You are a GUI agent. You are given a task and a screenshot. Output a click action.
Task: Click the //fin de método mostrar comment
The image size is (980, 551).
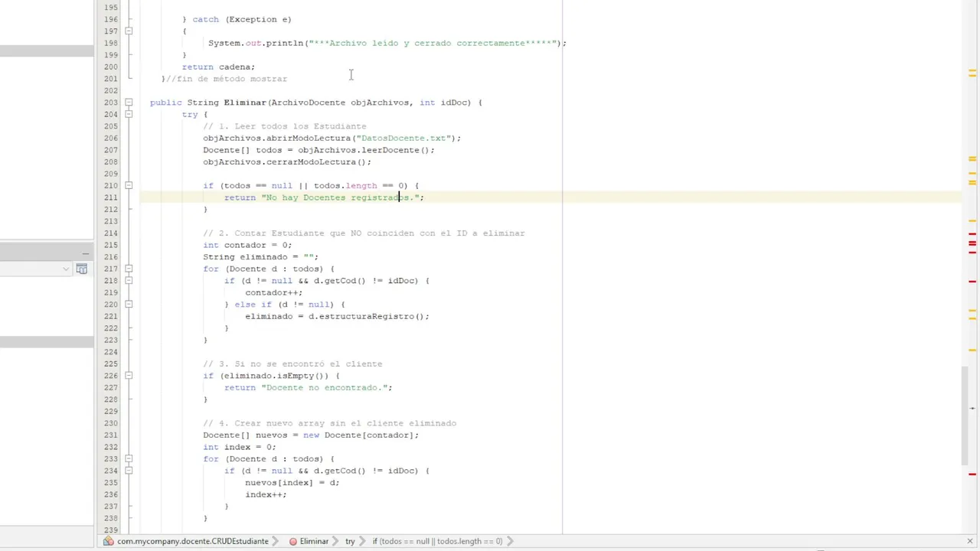[227, 79]
